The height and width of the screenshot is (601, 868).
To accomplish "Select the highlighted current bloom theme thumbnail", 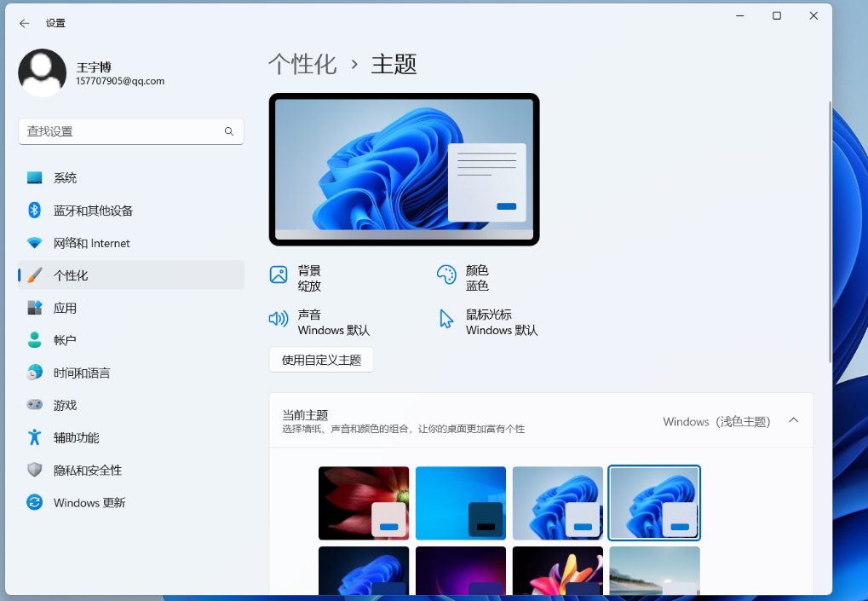I will pos(654,503).
